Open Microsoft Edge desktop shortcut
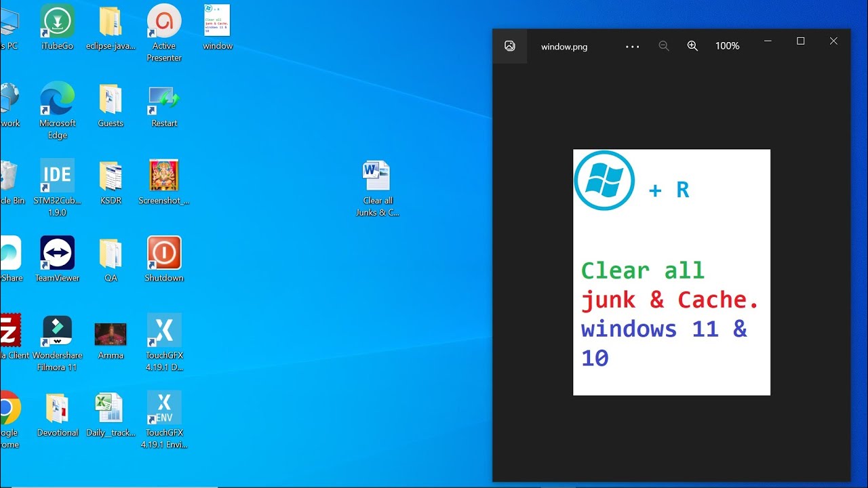The width and height of the screenshot is (868, 488). coord(58,110)
